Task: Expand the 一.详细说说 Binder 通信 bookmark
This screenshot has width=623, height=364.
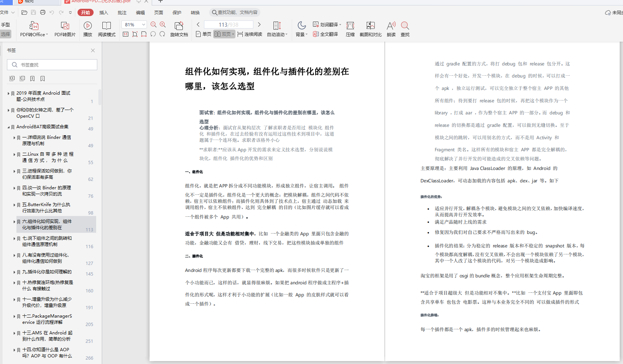Action: pos(14,138)
